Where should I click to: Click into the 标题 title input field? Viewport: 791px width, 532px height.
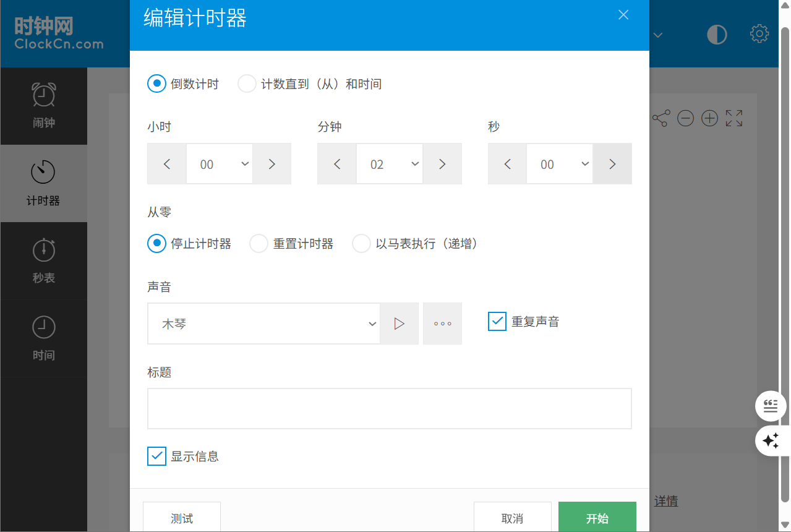click(390, 408)
